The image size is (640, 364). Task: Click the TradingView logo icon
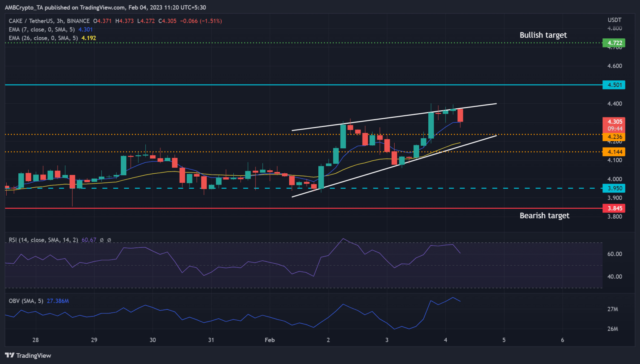pos(10,355)
